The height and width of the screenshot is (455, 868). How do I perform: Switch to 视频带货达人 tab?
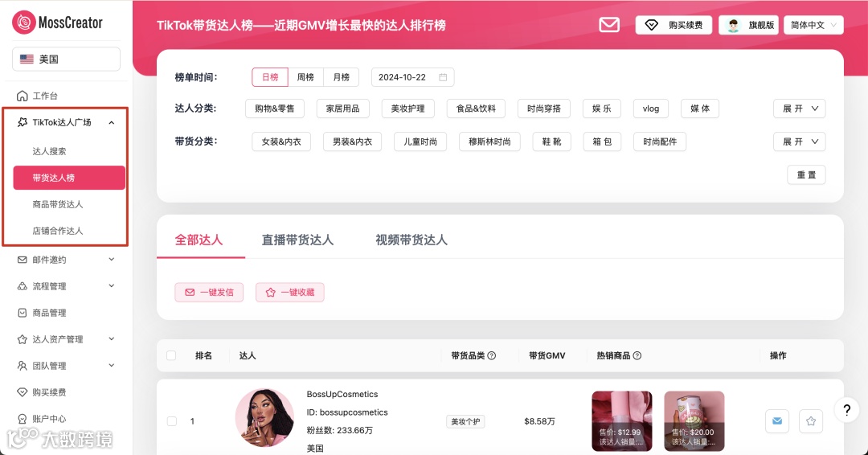click(x=411, y=240)
